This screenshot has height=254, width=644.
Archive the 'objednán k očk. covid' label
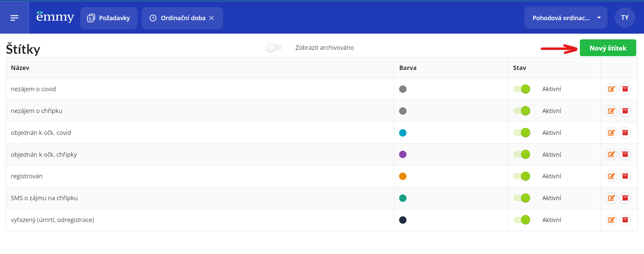click(625, 133)
